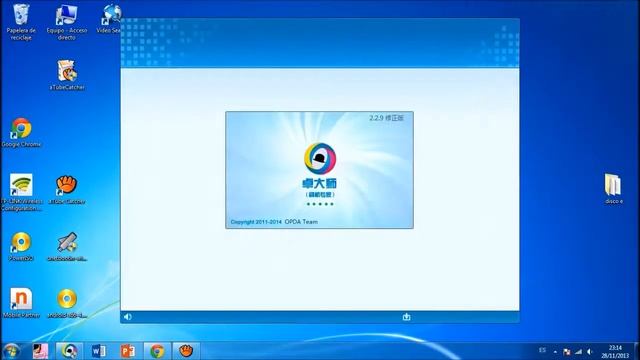Switch to aTube Catcher in the taskbar
640x360 pixels.
(x=186, y=351)
